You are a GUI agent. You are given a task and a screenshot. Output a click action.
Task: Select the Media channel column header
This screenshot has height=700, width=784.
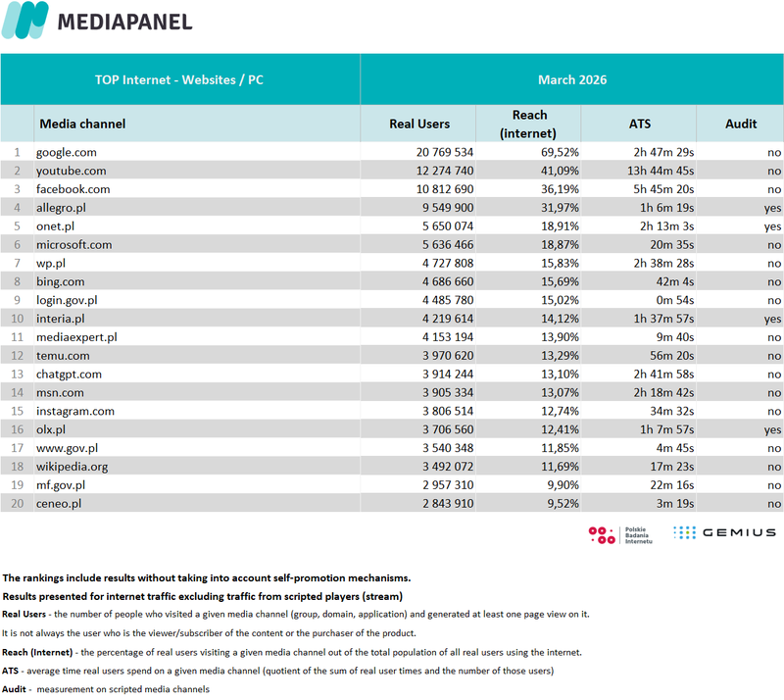pyautogui.click(x=82, y=124)
